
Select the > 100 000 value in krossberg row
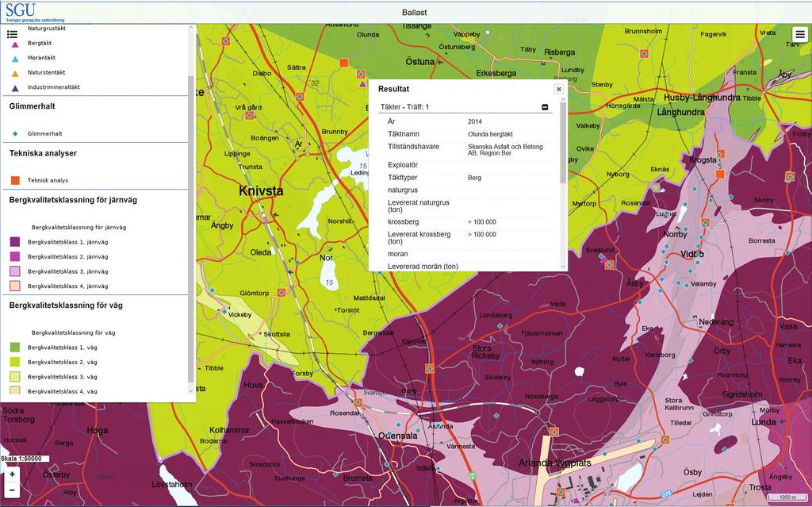[x=482, y=222]
